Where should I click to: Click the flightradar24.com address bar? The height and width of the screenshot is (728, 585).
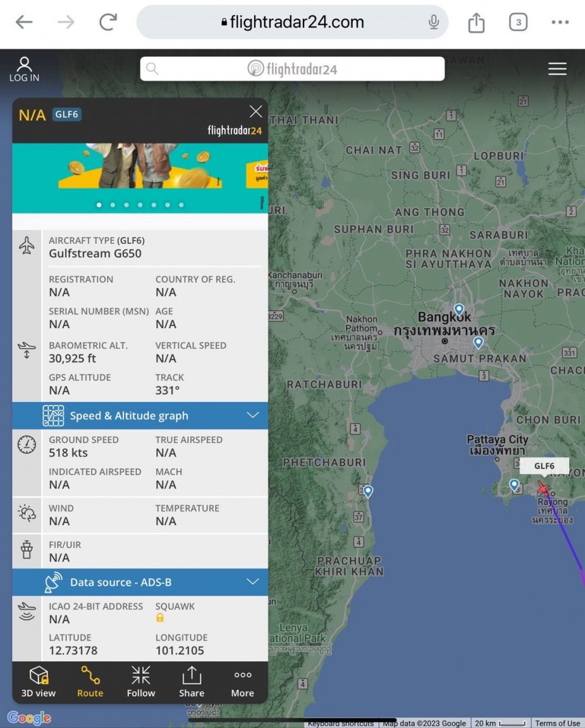coord(292,22)
